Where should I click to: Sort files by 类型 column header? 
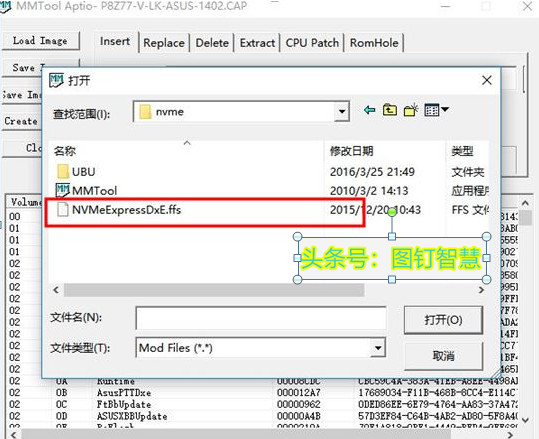(x=467, y=151)
